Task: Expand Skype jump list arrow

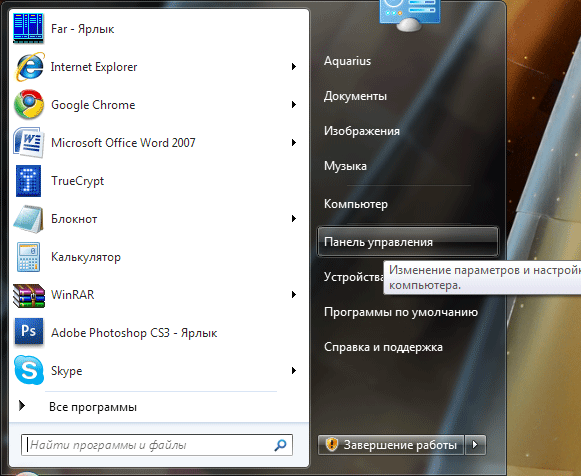Action: 293,370
